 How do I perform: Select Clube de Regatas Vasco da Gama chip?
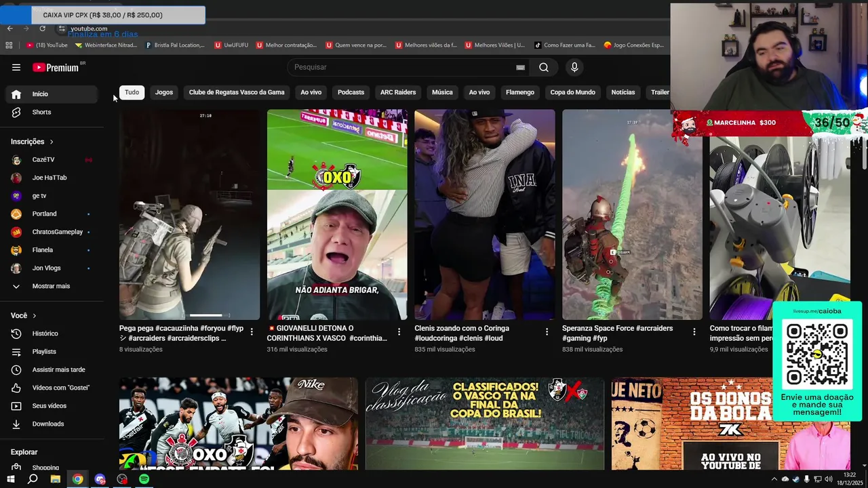pyautogui.click(x=237, y=92)
